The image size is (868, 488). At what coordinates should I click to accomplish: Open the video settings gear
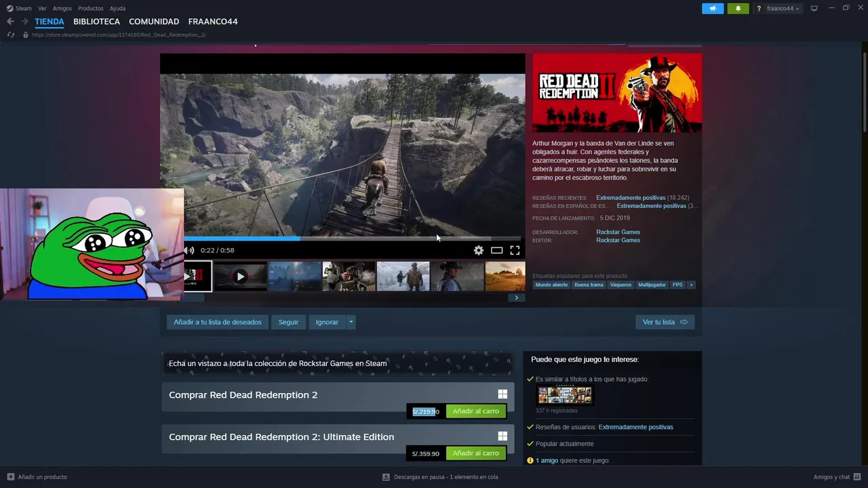(479, 250)
